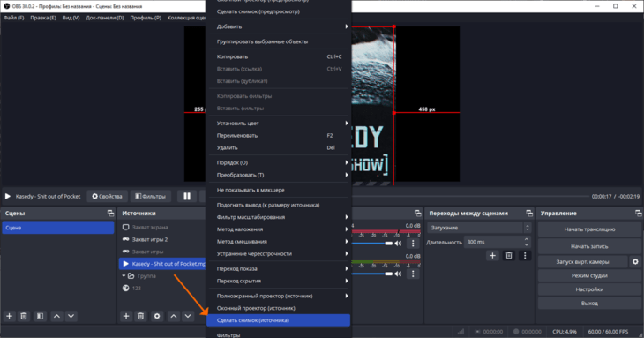Expand Метод смешивания submenu
The image size is (644, 338).
point(279,242)
